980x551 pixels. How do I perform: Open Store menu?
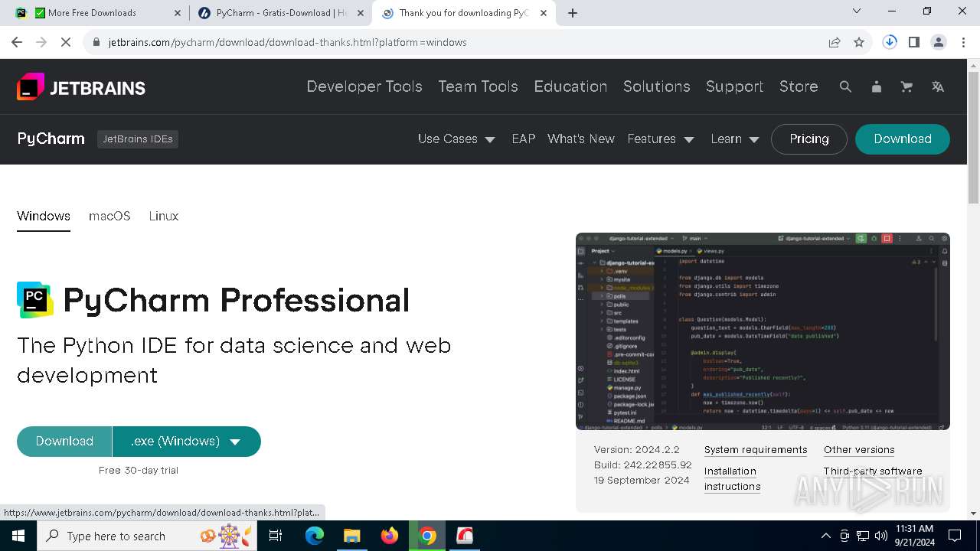coord(799,86)
